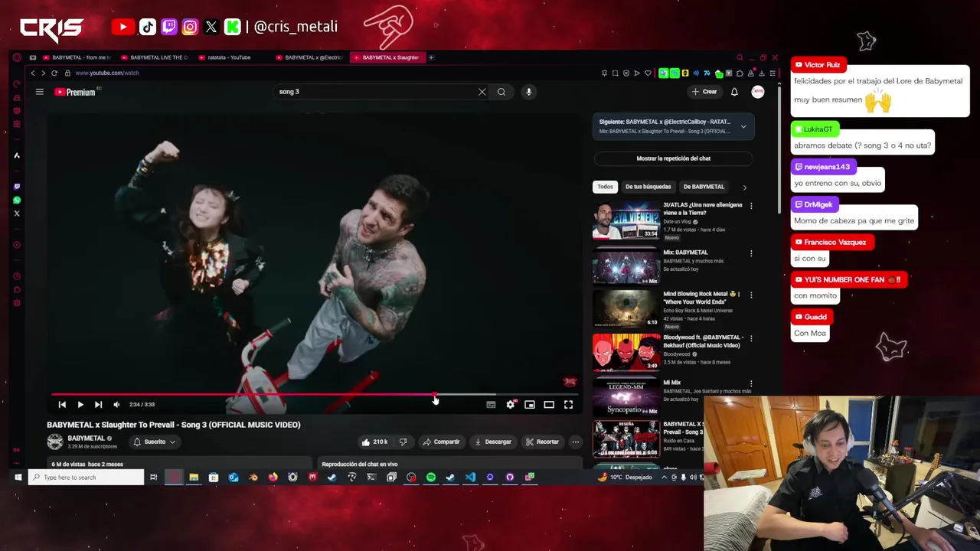Show more filter chips with arrow

click(x=744, y=187)
